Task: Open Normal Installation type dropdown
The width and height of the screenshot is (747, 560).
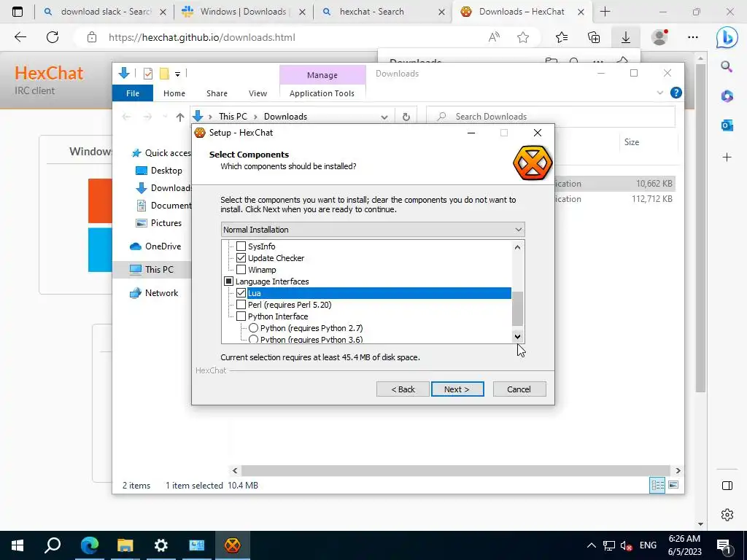Action: 373,230
